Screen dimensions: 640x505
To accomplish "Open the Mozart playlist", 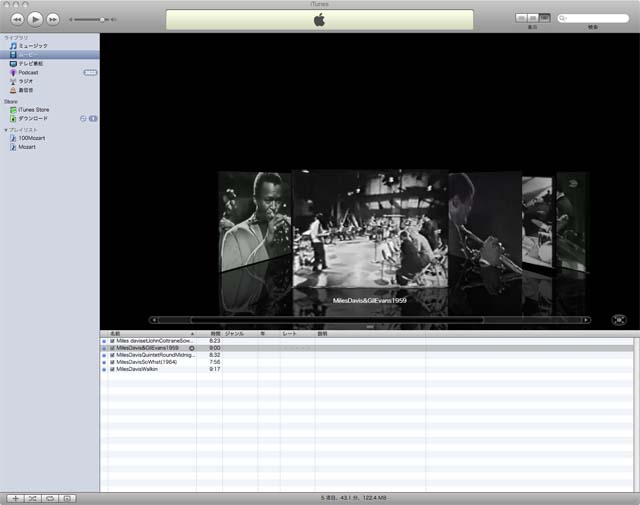I will 49,147.
